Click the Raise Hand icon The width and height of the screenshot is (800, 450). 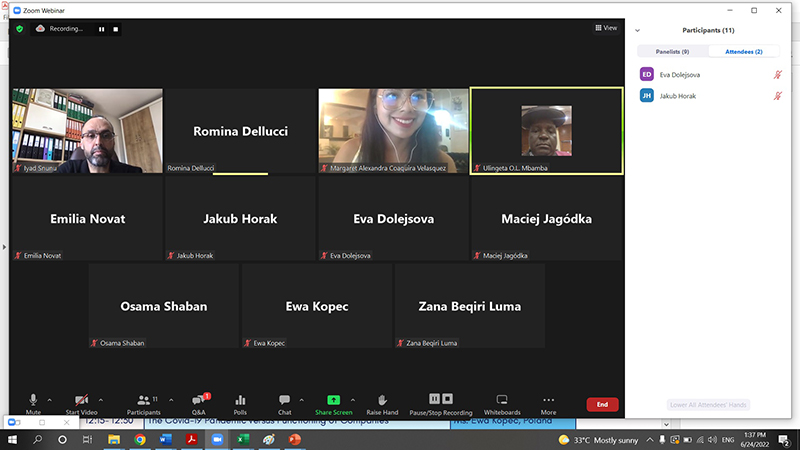382,400
